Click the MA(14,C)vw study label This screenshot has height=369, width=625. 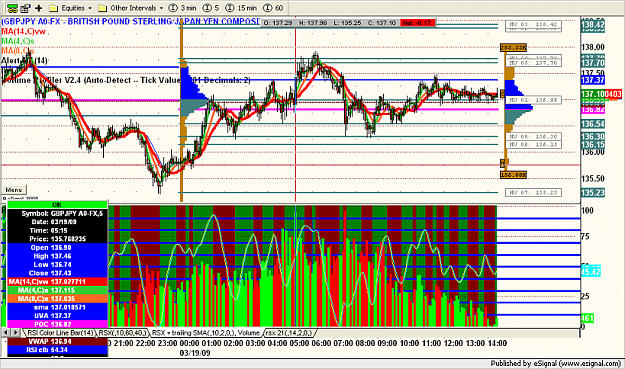point(24,31)
